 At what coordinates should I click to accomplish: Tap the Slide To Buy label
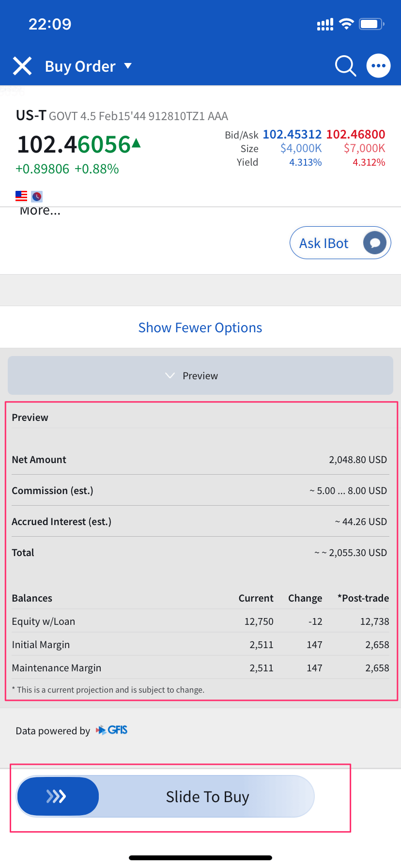click(x=207, y=797)
